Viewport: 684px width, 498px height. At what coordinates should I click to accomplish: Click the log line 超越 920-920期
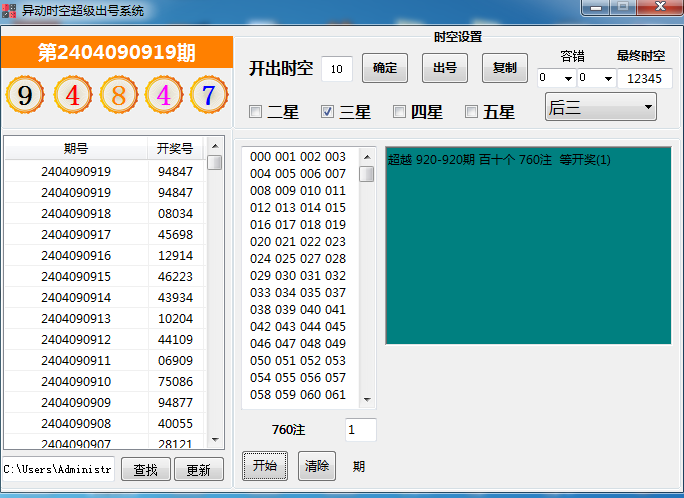click(499, 160)
